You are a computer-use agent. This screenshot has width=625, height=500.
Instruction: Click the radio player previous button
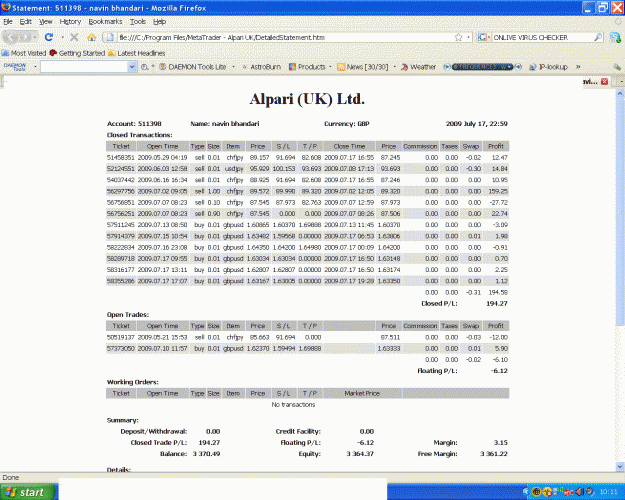447,67
